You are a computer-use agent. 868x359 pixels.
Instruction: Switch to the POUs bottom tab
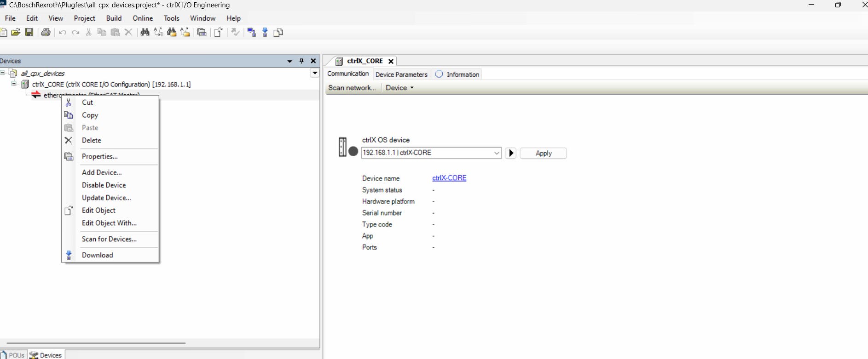point(13,355)
